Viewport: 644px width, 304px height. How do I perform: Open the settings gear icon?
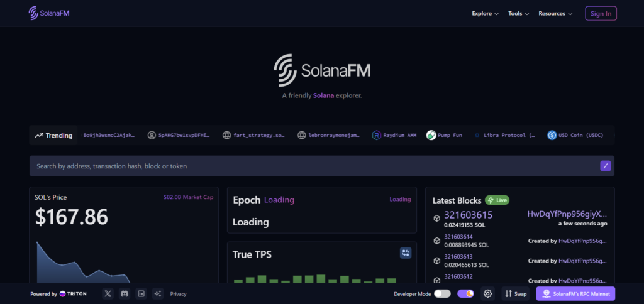487,294
